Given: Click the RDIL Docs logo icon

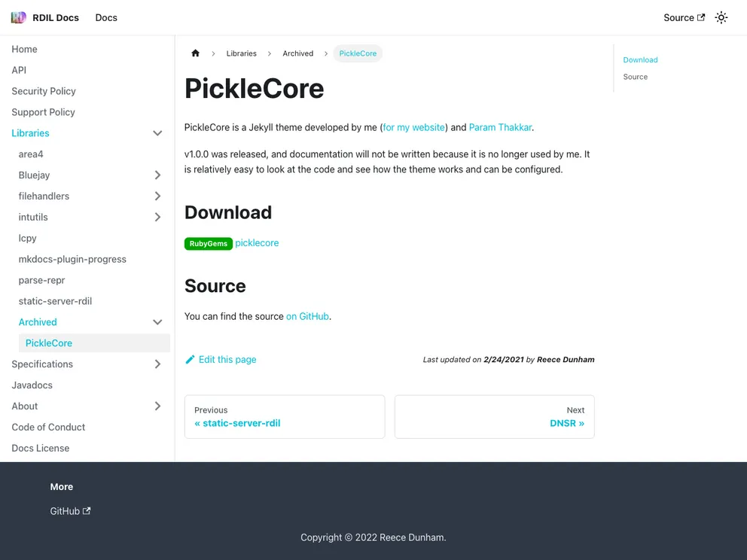Looking at the screenshot, I should pos(18,17).
